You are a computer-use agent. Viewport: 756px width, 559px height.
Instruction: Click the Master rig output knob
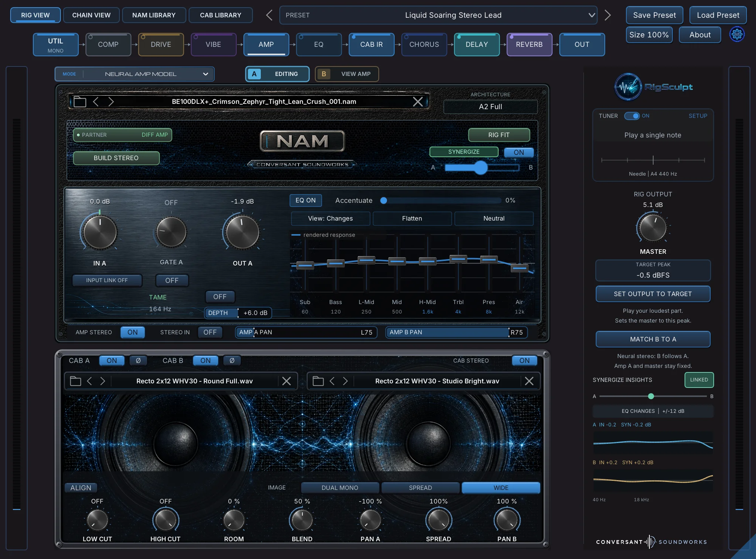click(x=653, y=227)
